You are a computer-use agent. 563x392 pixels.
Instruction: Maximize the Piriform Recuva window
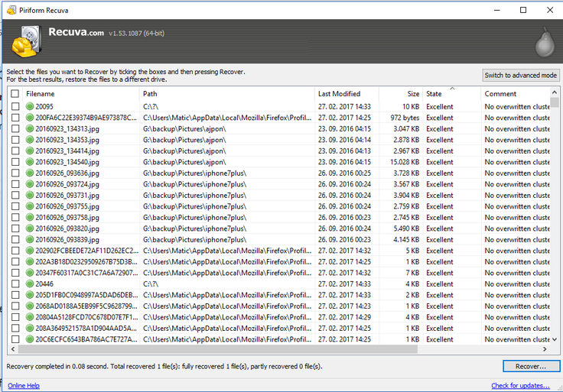523,10
